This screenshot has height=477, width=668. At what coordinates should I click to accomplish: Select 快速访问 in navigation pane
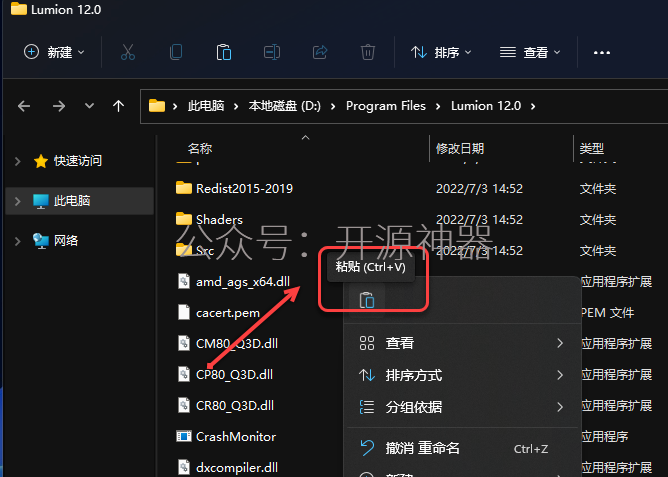[78, 161]
